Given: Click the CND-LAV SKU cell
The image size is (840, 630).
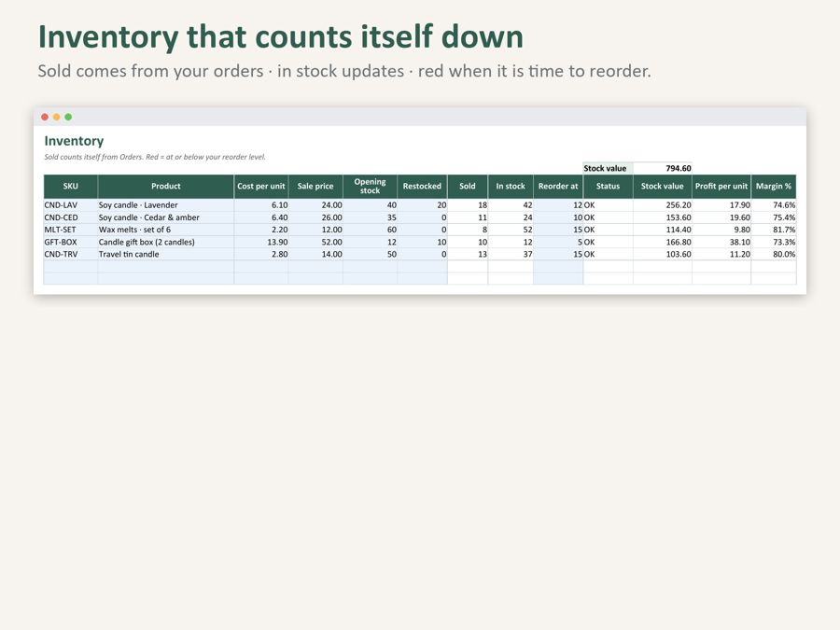Looking at the screenshot, I should [71, 205].
